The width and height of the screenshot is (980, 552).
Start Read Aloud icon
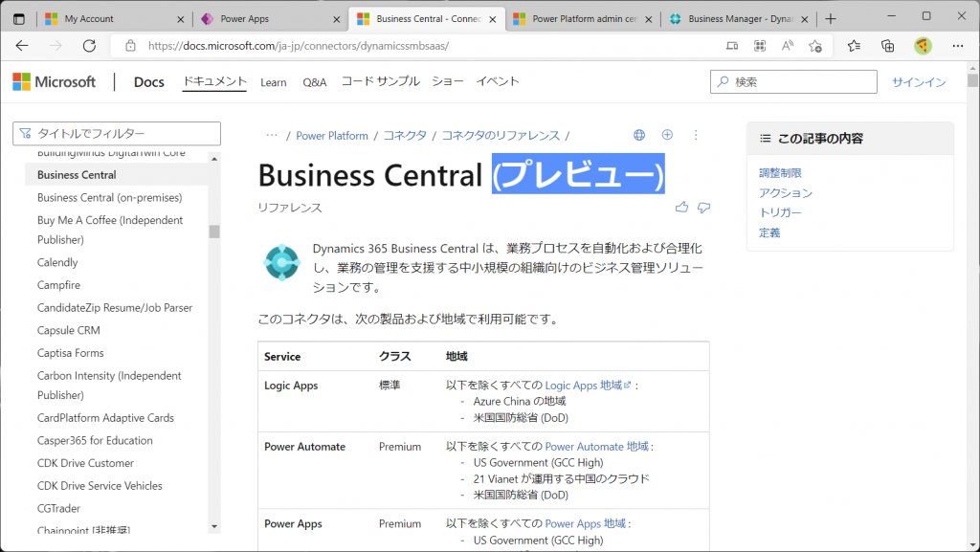coord(788,46)
